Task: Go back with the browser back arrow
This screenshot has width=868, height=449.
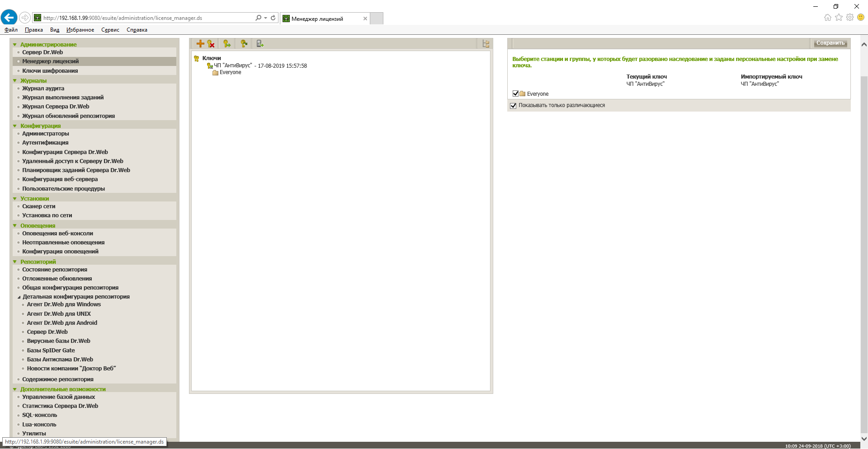Action: click(x=9, y=18)
